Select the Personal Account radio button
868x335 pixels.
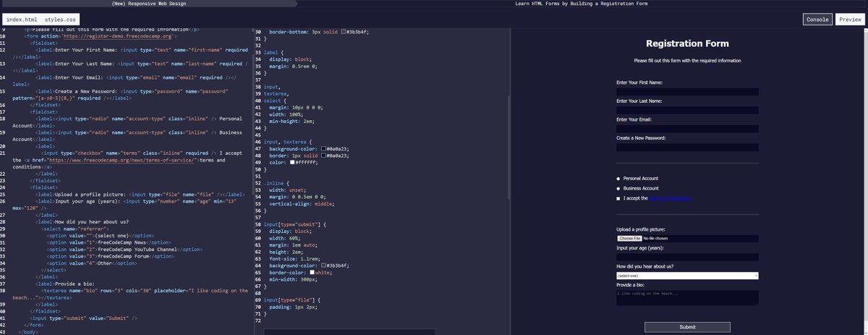point(618,178)
